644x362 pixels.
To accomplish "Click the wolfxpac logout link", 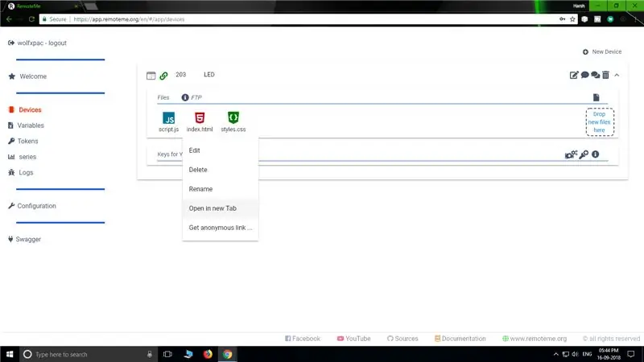I will point(37,43).
